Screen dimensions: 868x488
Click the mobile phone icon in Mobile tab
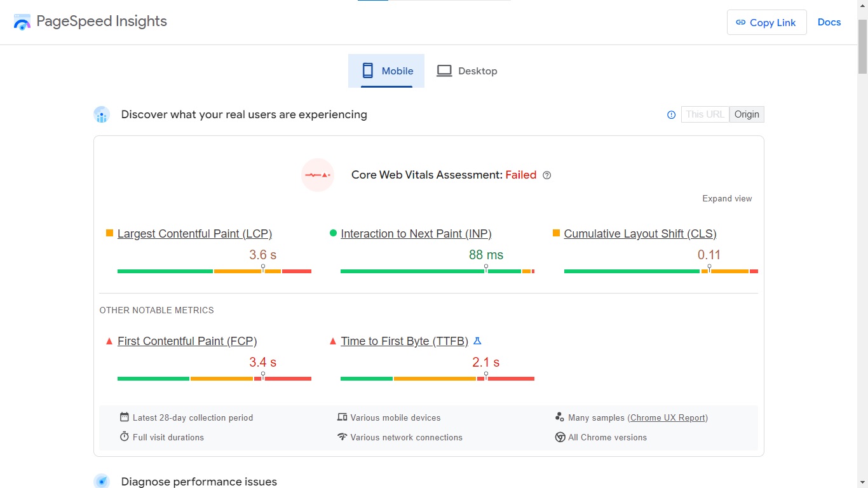point(368,71)
